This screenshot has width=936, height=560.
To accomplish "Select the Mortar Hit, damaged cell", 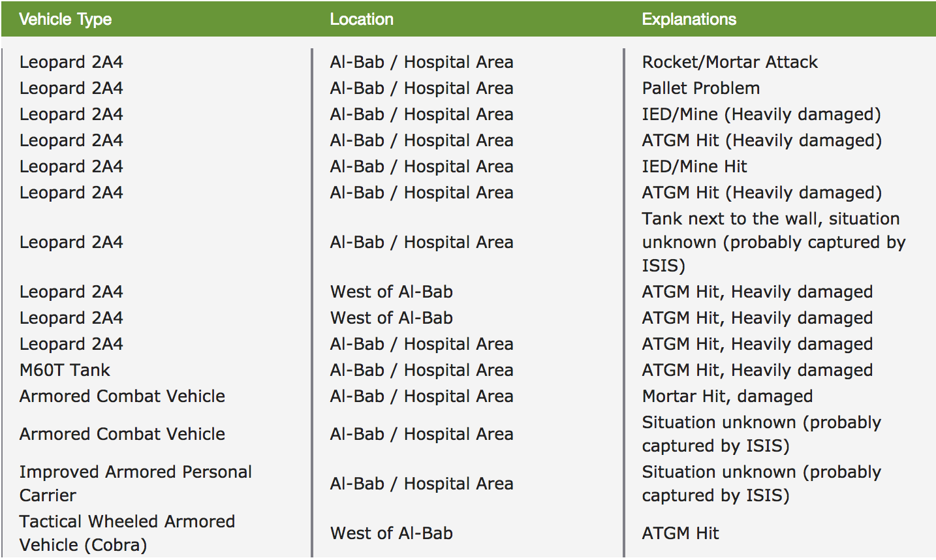I will [x=726, y=396].
